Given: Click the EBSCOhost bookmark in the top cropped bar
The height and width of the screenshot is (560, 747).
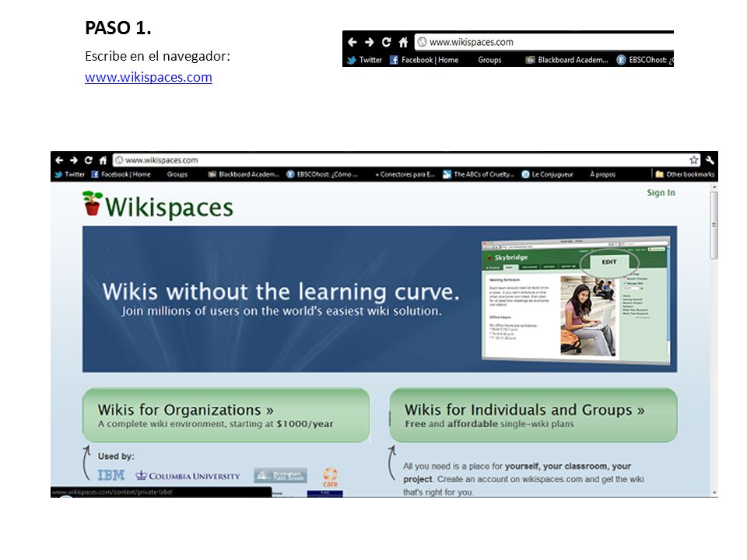Looking at the screenshot, I should (644, 60).
